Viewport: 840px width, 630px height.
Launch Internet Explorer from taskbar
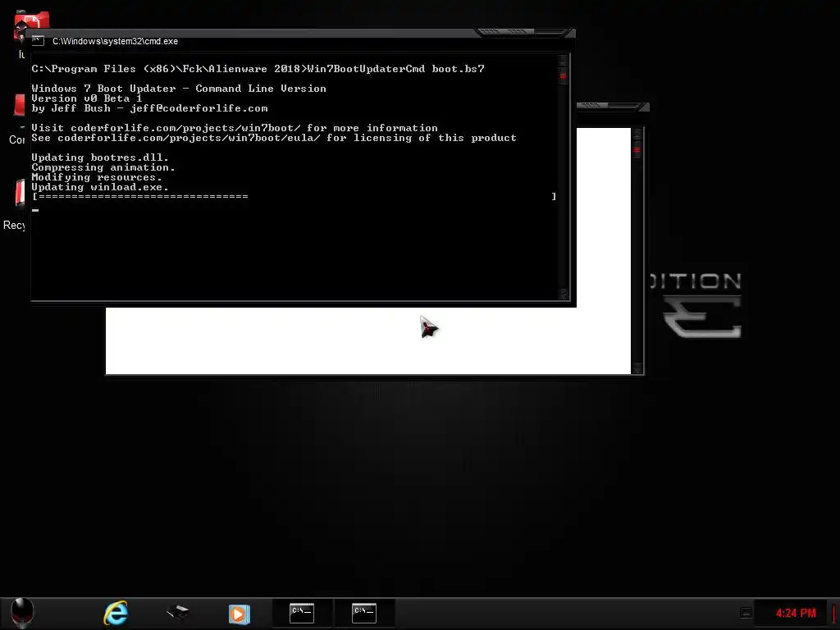[115, 613]
